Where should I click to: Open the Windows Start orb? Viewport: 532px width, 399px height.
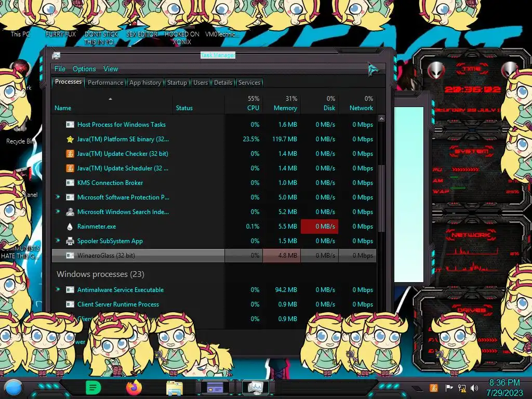coord(13,388)
